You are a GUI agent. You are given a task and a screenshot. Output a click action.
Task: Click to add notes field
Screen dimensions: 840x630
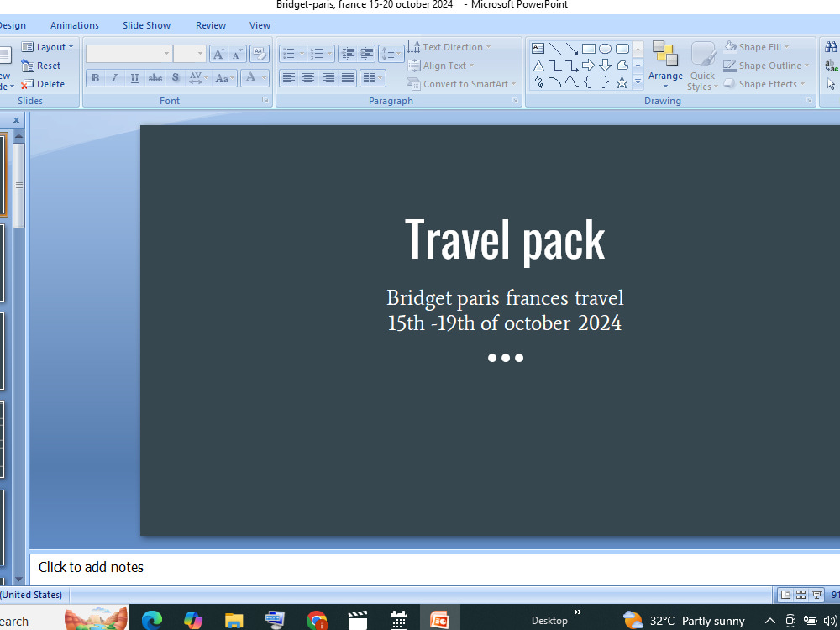tap(434, 568)
